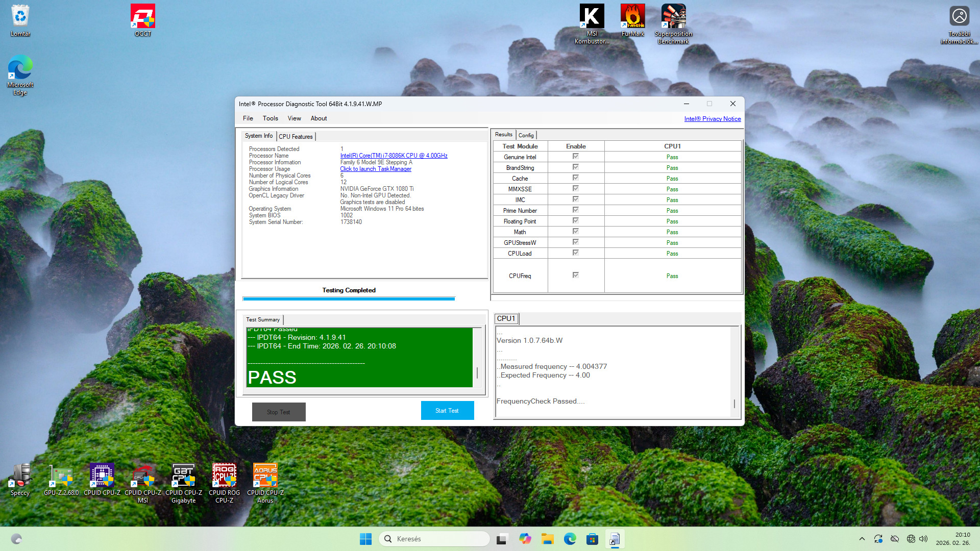
Task: Launch the CPUID CPU-Z Aorus shortcut
Action: [x=265, y=478]
